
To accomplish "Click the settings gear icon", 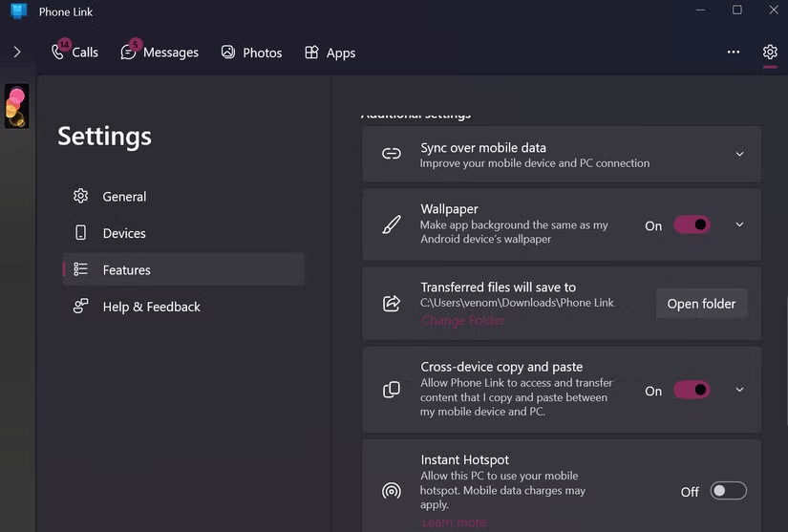I will [770, 53].
